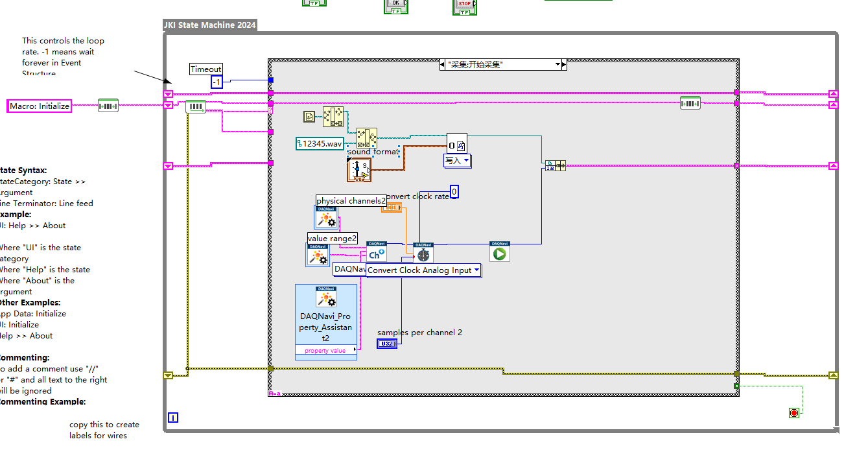Click the property value output row arrow
Image resolution: width=868 pixels, height=472 pixels.
354,351
